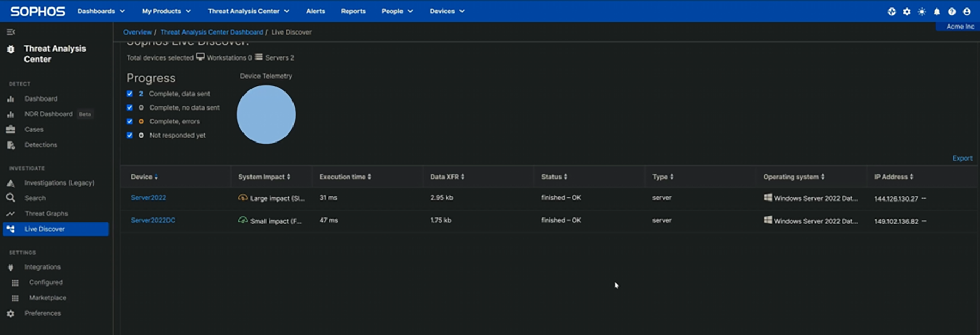
Task: Expand the Dashboards dropdown menu
Action: coord(101,11)
